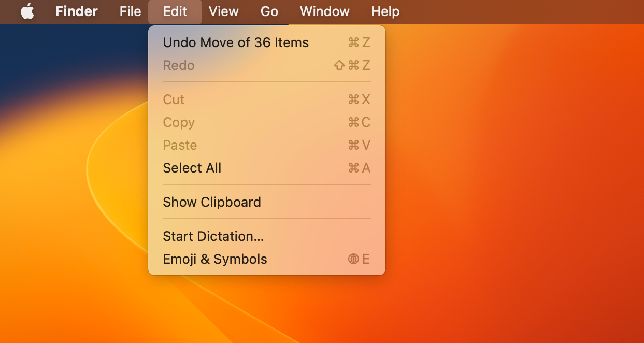644x343 pixels.
Task: Click the disabled Copy menu entry
Action: 267,122
